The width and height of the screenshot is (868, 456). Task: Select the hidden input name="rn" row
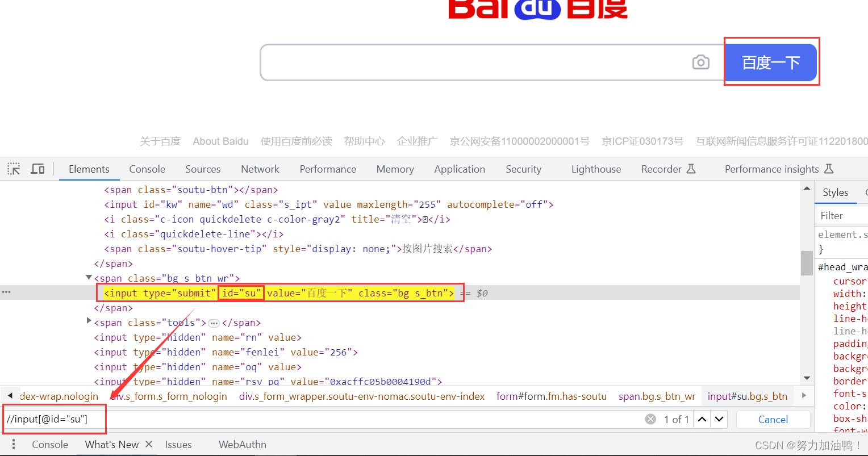click(198, 337)
